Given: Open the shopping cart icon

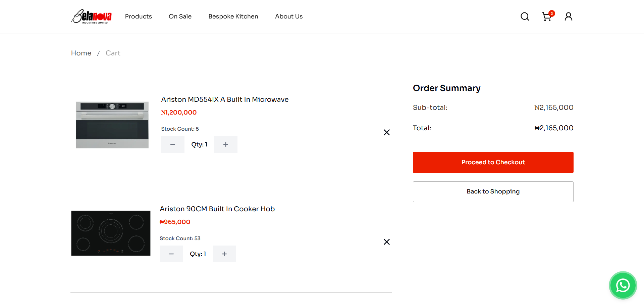Looking at the screenshot, I should click(x=547, y=16).
